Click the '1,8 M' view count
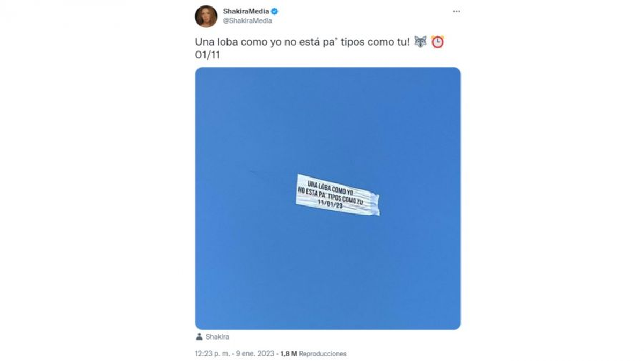 289,354
